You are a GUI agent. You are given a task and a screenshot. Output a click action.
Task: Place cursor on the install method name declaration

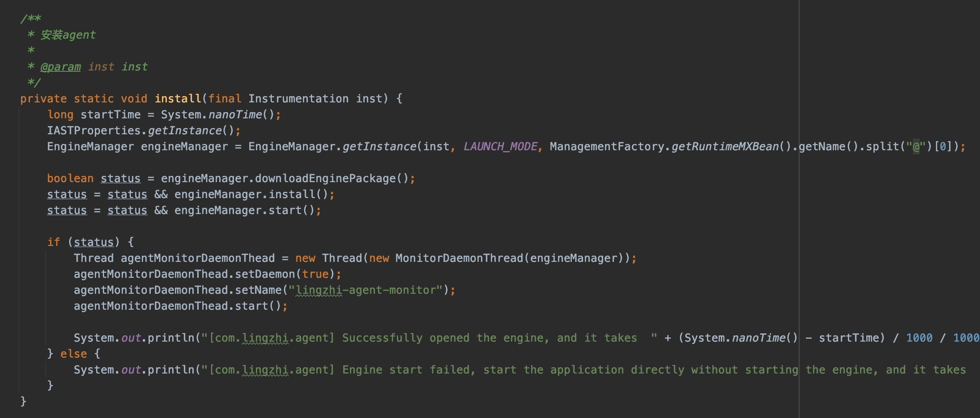pos(178,99)
